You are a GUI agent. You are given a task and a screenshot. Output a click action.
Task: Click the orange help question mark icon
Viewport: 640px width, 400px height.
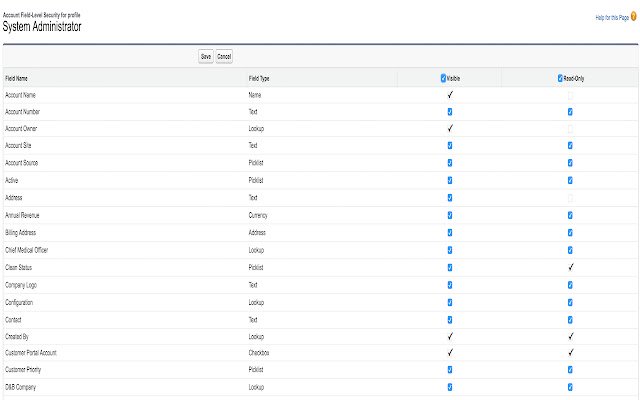[x=633, y=16]
